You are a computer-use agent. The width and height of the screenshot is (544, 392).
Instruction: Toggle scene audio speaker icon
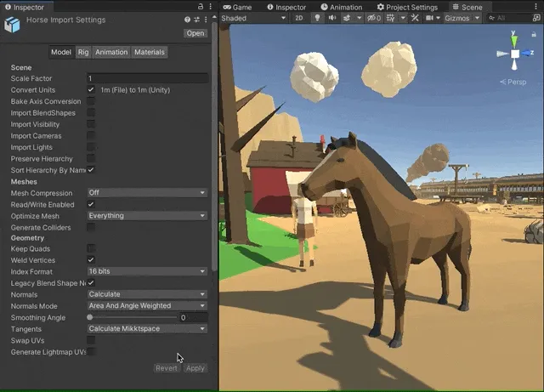pyautogui.click(x=332, y=18)
